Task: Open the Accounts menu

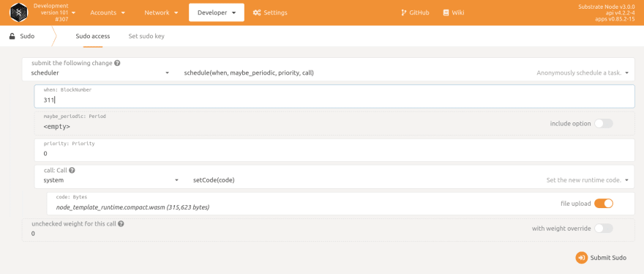Action: click(108, 12)
